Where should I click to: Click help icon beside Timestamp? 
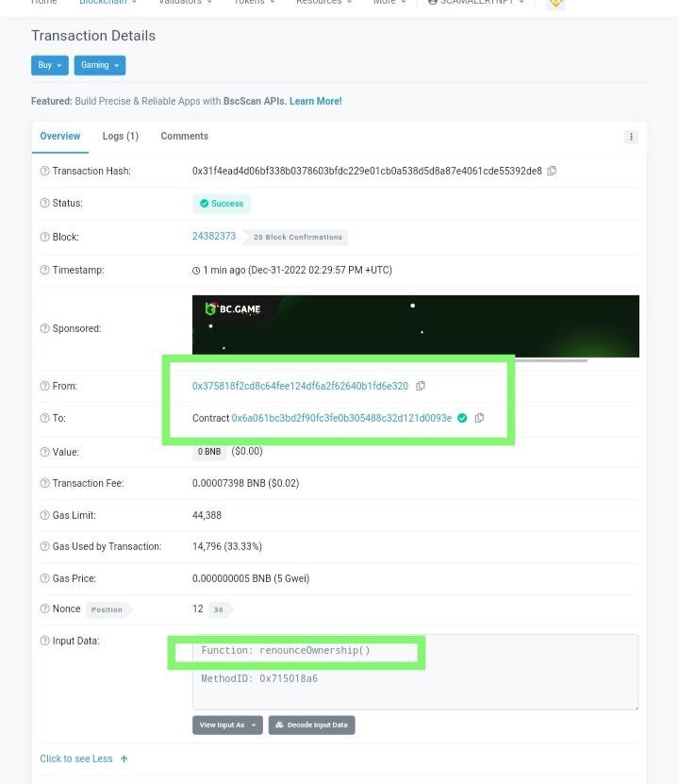tap(45, 270)
